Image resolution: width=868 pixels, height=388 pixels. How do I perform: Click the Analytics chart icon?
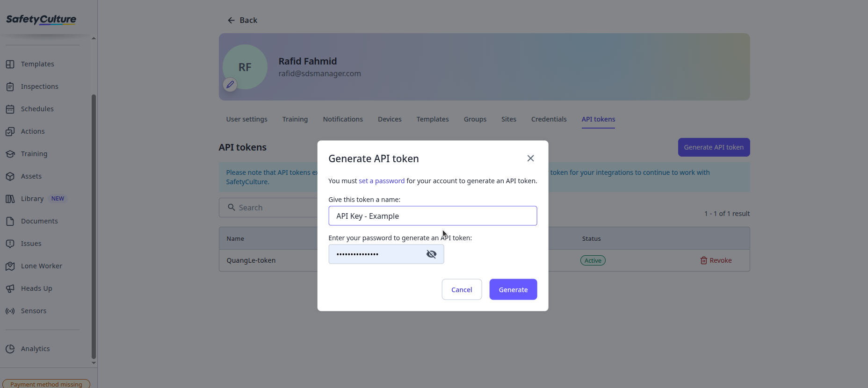10,349
